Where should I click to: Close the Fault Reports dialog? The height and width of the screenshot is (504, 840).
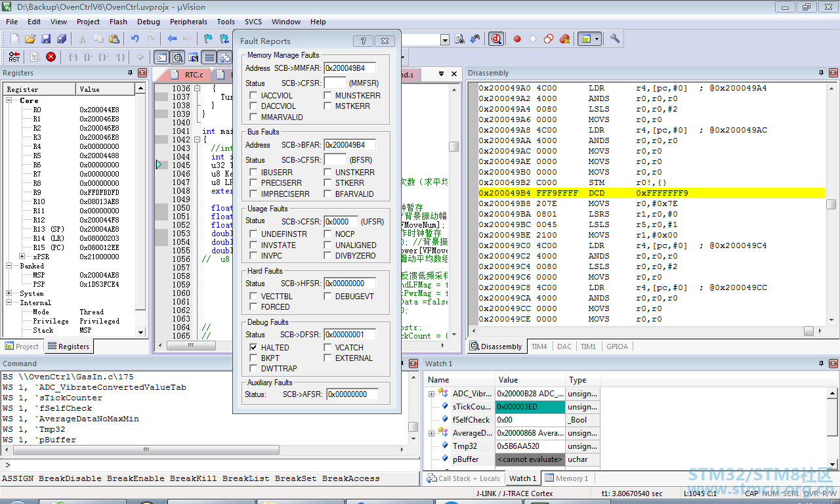386,41
